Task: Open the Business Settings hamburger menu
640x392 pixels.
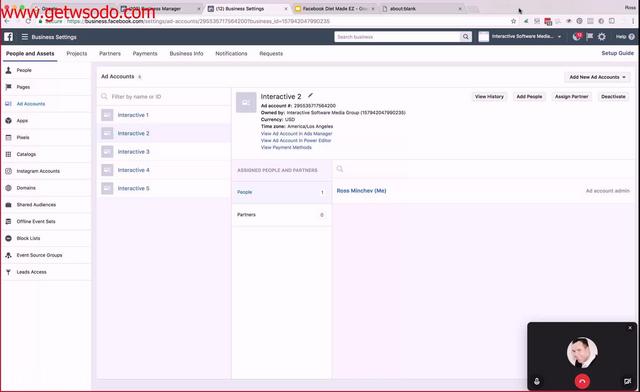Action: point(25,37)
